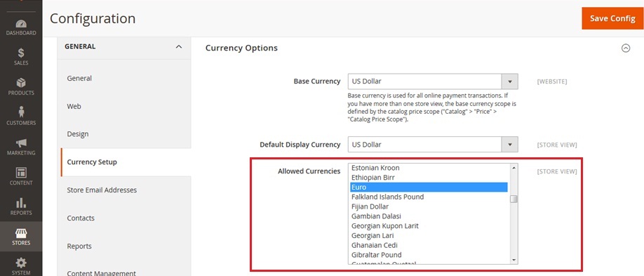Collapse the Currency Options section
This screenshot has height=276, width=644.
point(626,48)
